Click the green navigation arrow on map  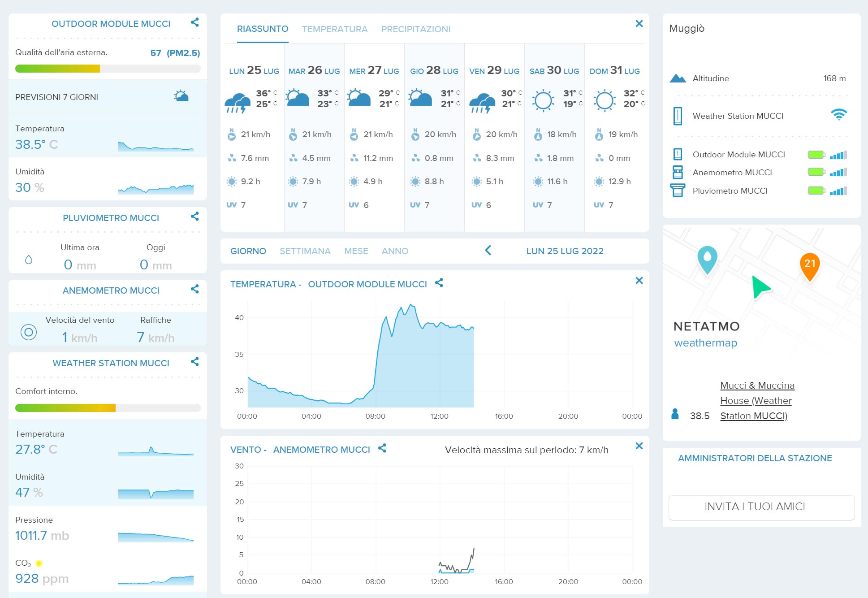point(760,287)
